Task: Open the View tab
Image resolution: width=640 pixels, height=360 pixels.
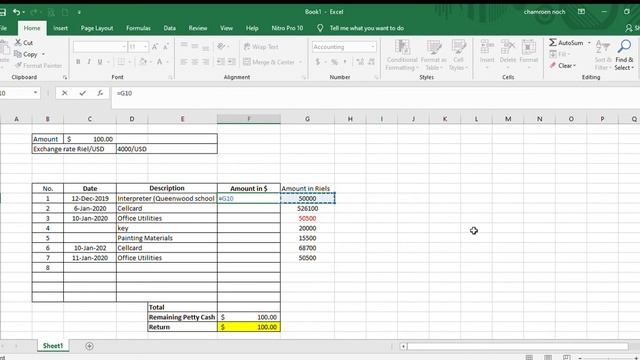Action: tap(227, 28)
